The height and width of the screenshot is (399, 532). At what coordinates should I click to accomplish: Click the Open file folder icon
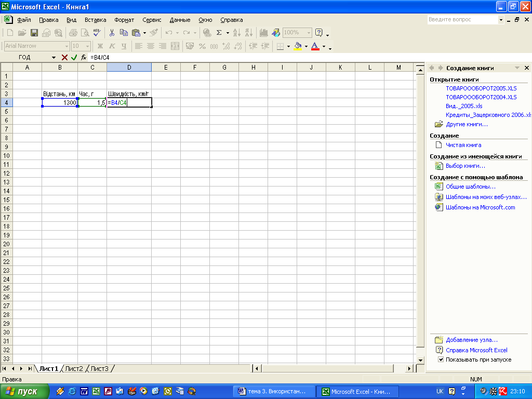point(22,33)
